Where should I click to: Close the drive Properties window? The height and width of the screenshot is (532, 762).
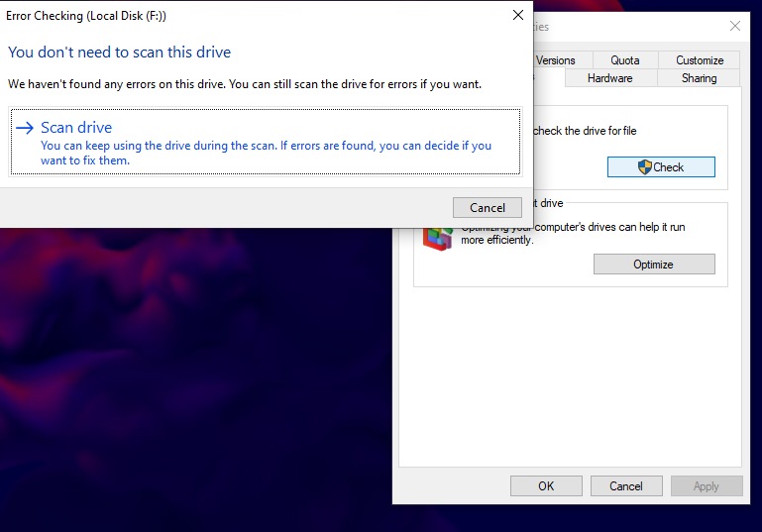pyautogui.click(x=734, y=26)
